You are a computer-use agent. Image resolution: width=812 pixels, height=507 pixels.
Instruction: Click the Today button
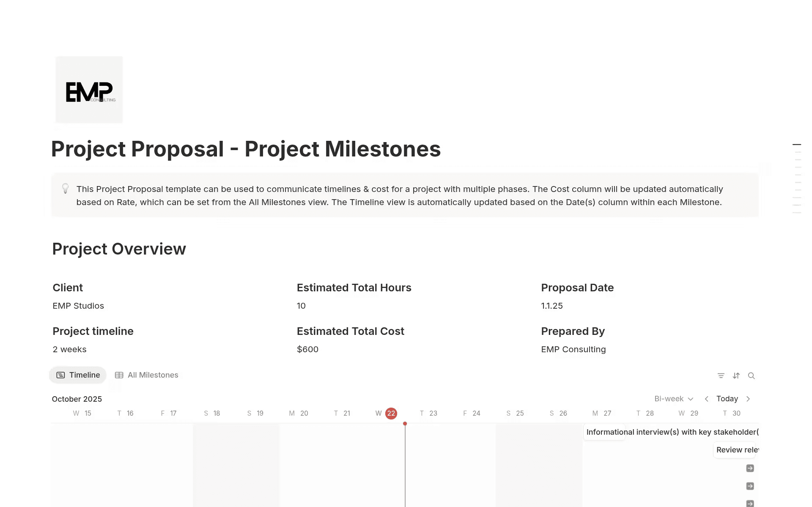[x=727, y=399]
